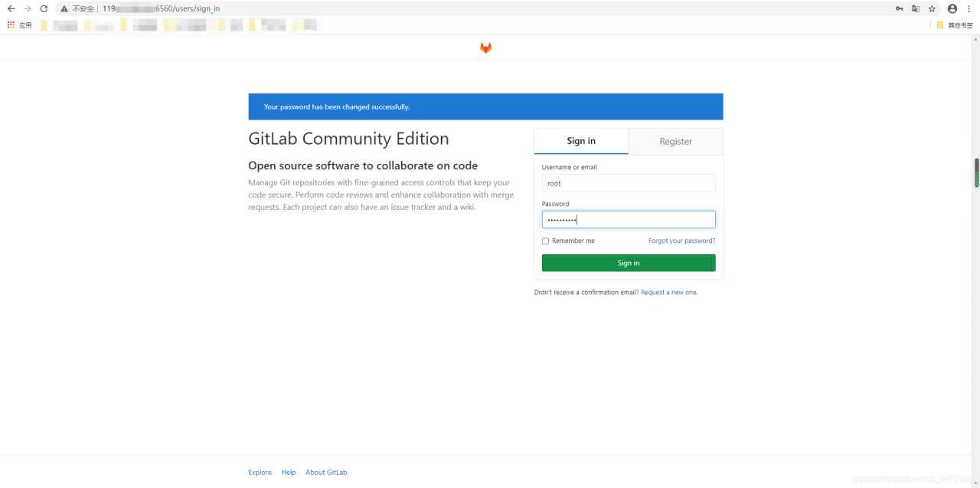Image resolution: width=980 pixels, height=488 pixels.
Task: Open Forgot your password link
Action: (681, 241)
